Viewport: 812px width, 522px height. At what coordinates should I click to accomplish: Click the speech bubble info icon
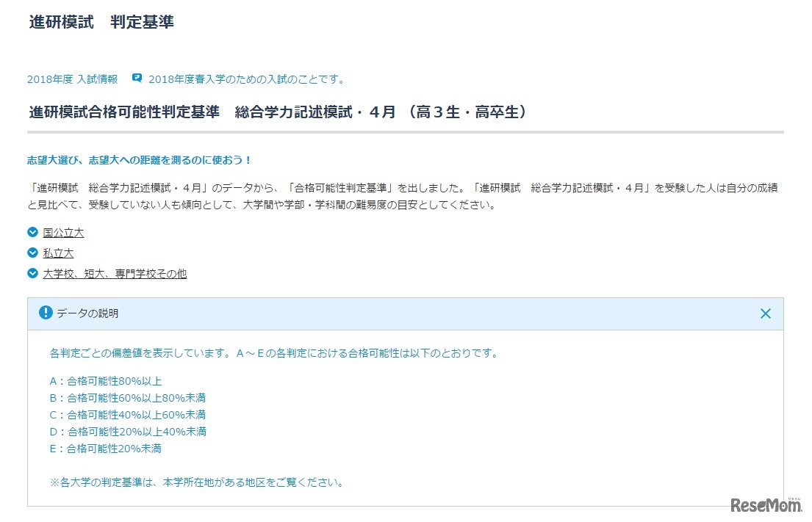[x=137, y=78]
